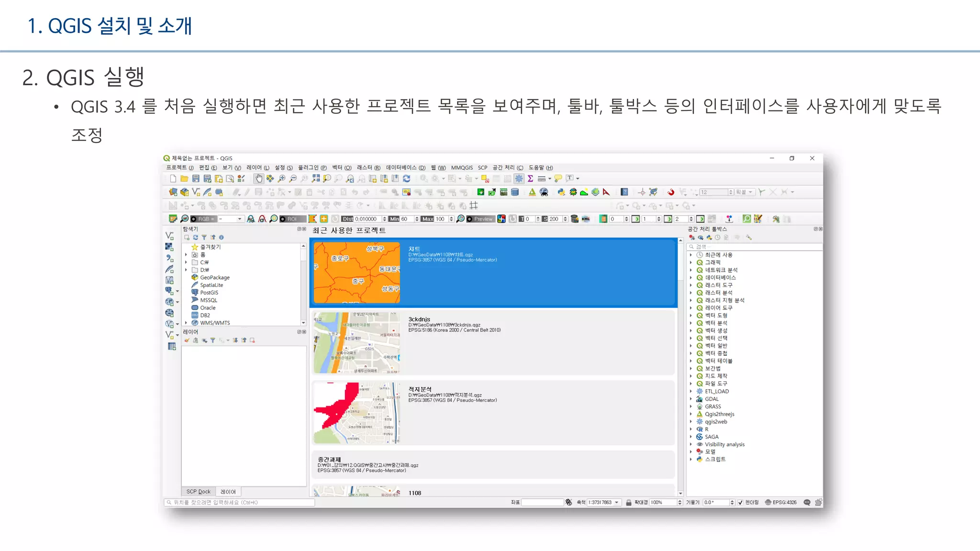
Task: Click the Add Vector Layer sidebar icon
Action: click(x=169, y=236)
